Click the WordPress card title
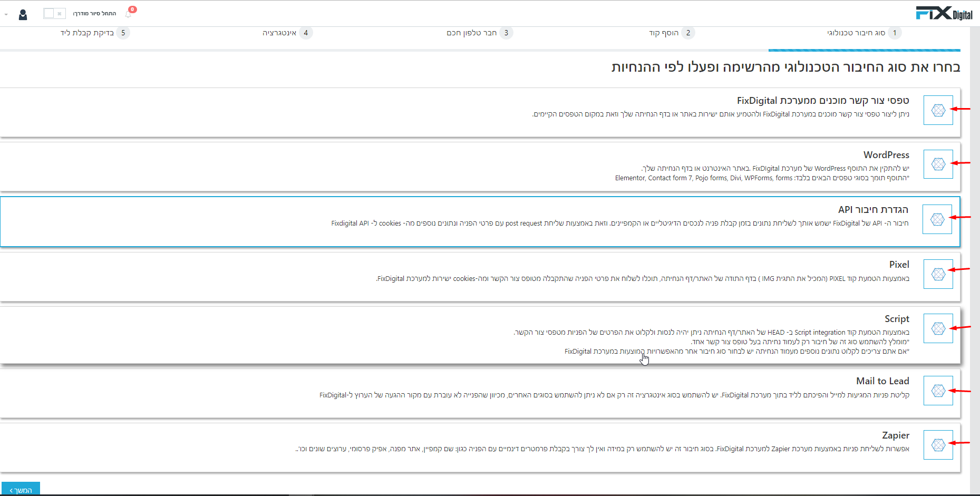The width and height of the screenshot is (980, 496). tap(886, 155)
